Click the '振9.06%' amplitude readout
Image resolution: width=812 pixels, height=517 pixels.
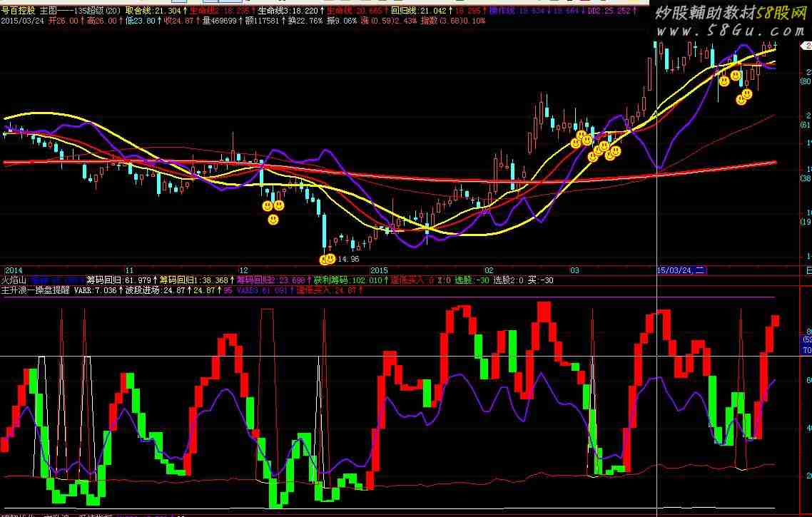(341, 21)
